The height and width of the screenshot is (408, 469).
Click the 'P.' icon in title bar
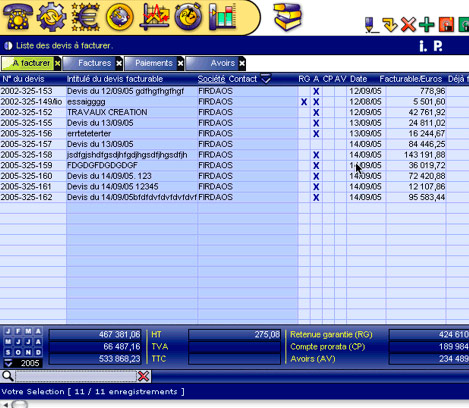(438, 46)
